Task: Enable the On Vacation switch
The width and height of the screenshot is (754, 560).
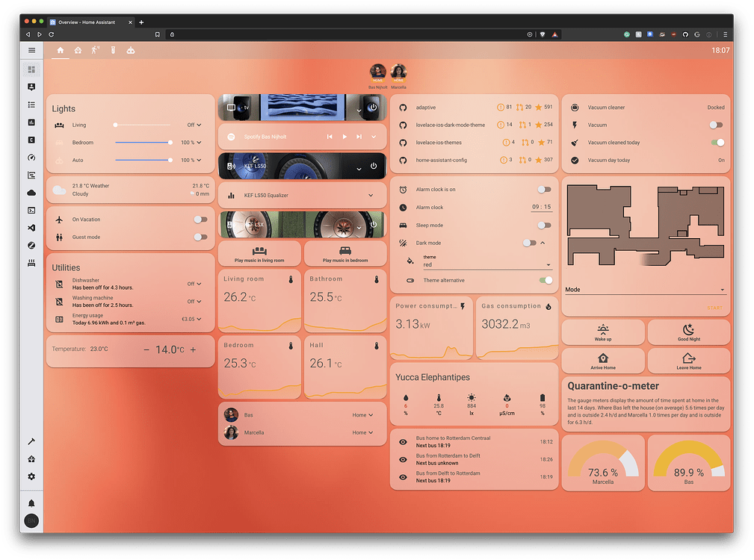Action: 200,220
